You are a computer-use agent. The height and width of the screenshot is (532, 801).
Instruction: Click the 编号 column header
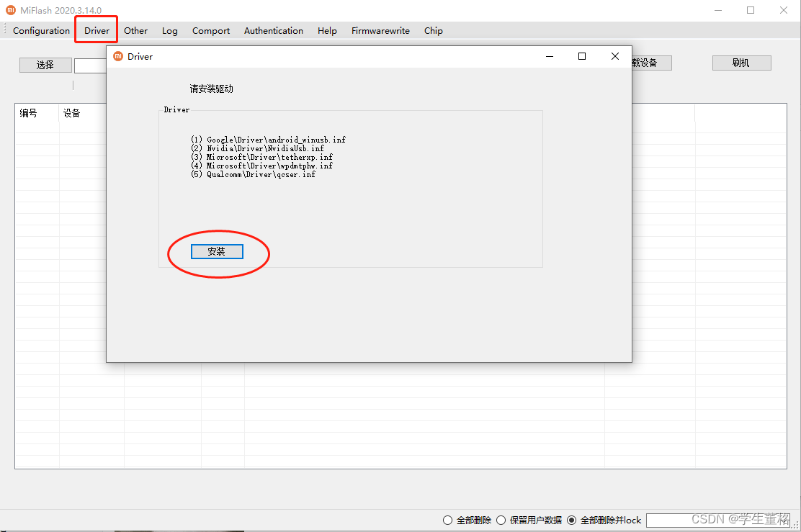coord(37,113)
